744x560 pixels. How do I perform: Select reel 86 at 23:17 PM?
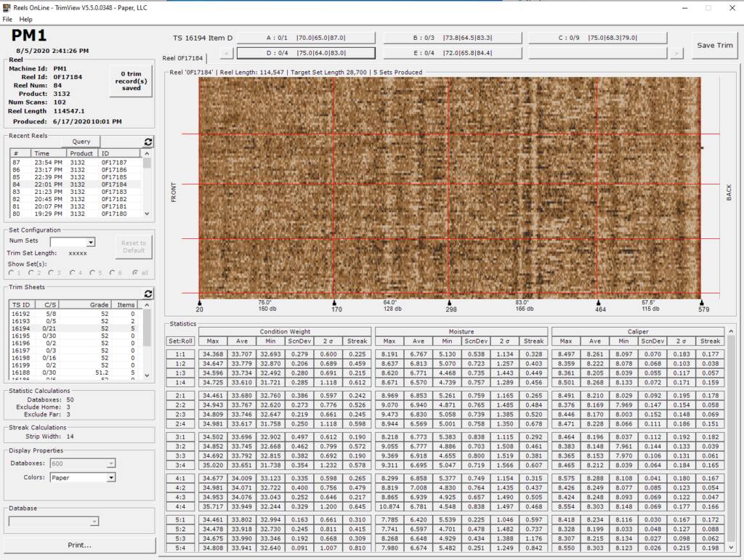click(76, 170)
